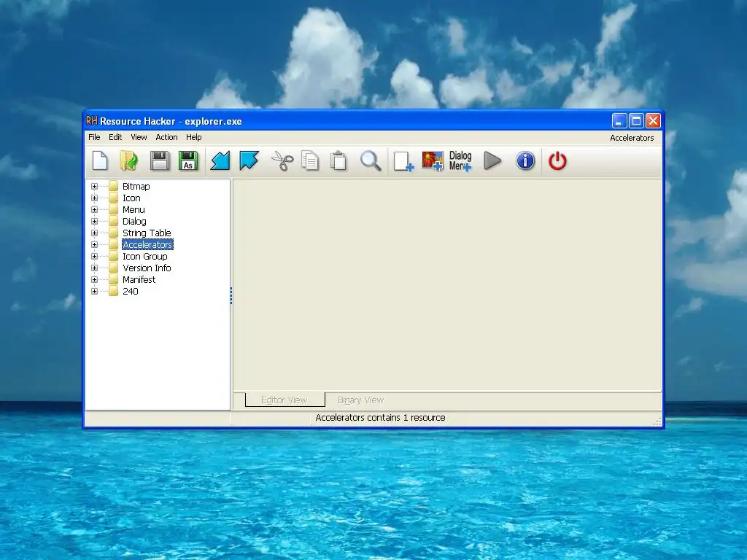Image resolution: width=747 pixels, height=560 pixels.
Task: Click the 240 folder icon
Action: click(x=113, y=292)
